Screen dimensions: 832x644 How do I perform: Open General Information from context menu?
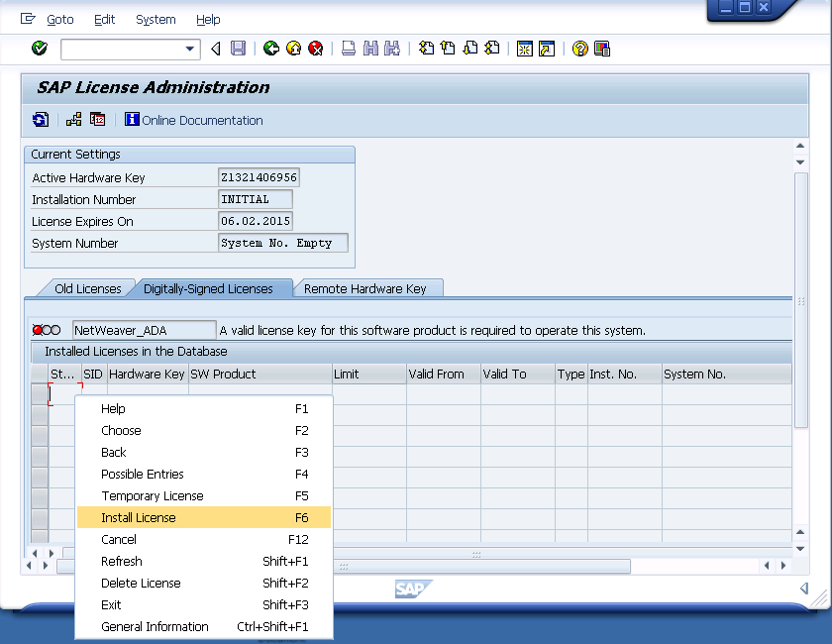pyautogui.click(x=204, y=626)
